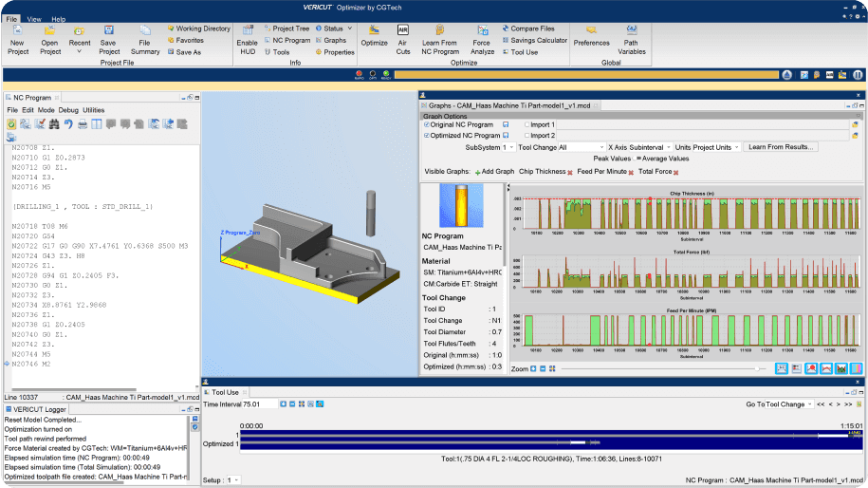Click the Enable HUD icon
This screenshot has width=868, height=488.
247,32
